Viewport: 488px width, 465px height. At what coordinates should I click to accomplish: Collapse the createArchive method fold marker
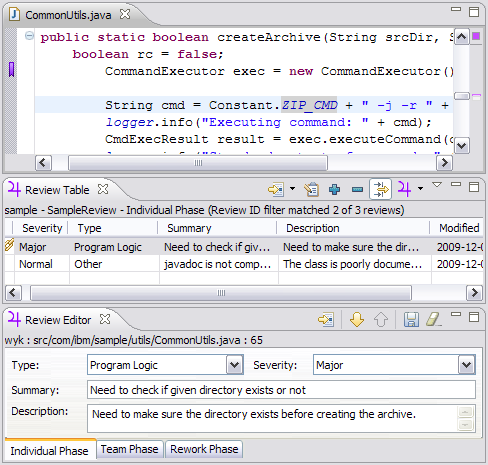click(29, 36)
